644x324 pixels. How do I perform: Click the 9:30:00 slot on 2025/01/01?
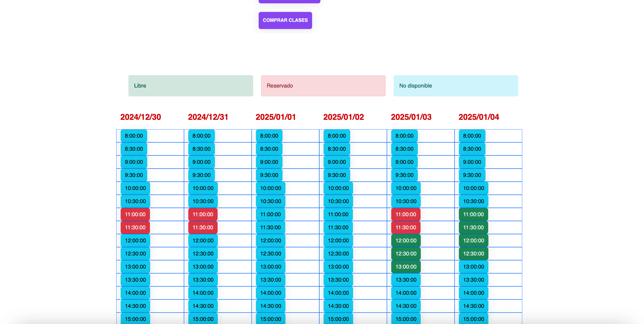269,175
